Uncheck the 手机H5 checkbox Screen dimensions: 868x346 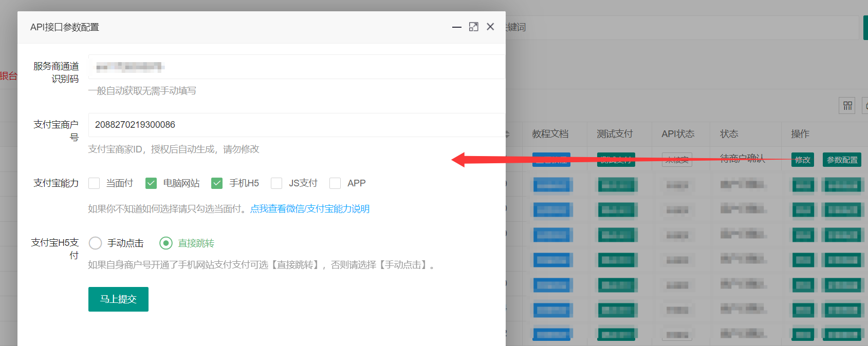click(217, 183)
